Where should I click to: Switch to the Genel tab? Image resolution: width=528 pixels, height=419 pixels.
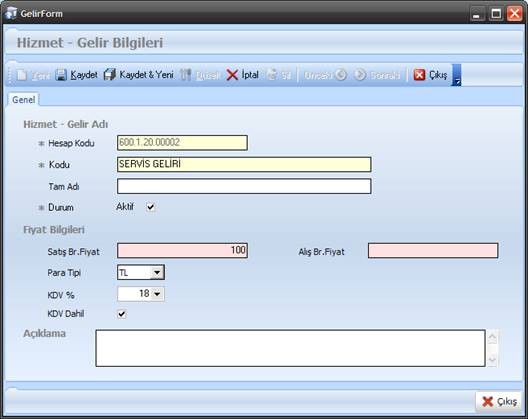(24, 100)
